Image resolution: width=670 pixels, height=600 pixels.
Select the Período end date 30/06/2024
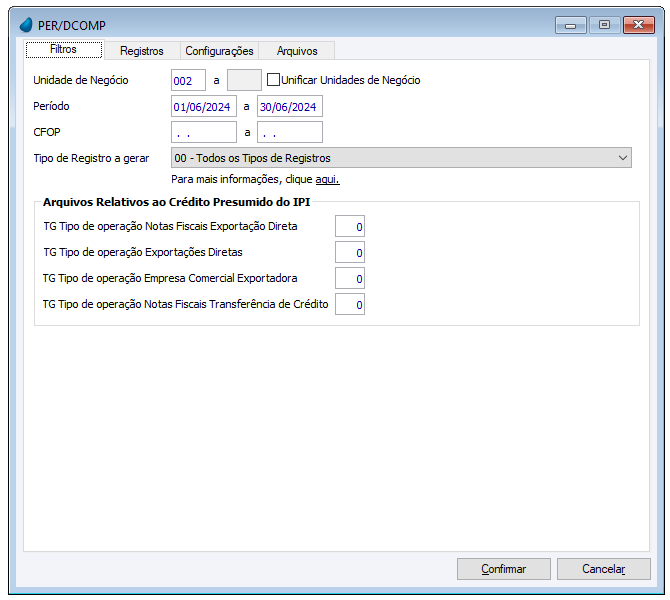point(290,106)
